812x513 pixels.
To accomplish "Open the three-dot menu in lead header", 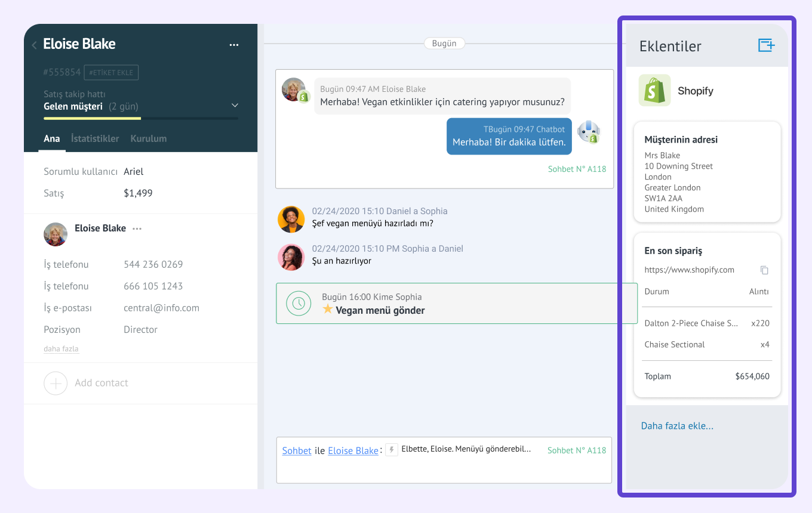I will coord(234,45).
